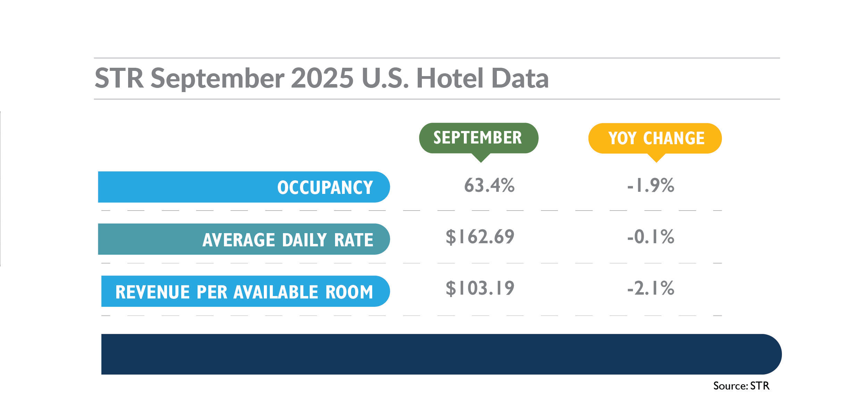868x410 pixels.
Task: Click the pointer arrow under YOY CHANGE badge
Action: pyautogui.click(x=656, y=158)
